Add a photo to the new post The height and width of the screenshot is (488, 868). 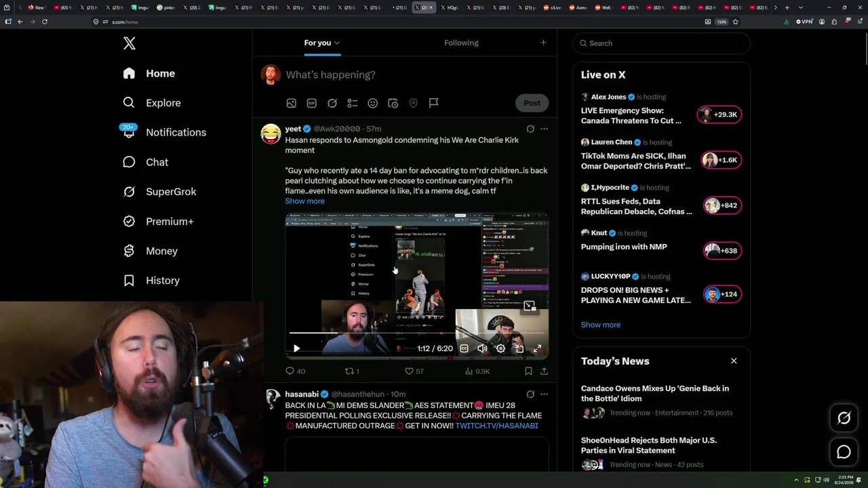tap(291, 103)
